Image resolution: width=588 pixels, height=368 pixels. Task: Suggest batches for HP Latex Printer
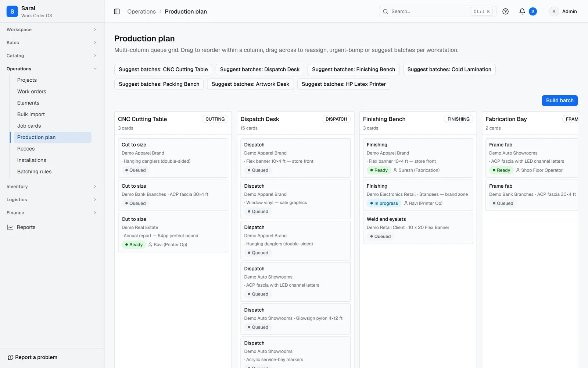click(x=344, y=84)
